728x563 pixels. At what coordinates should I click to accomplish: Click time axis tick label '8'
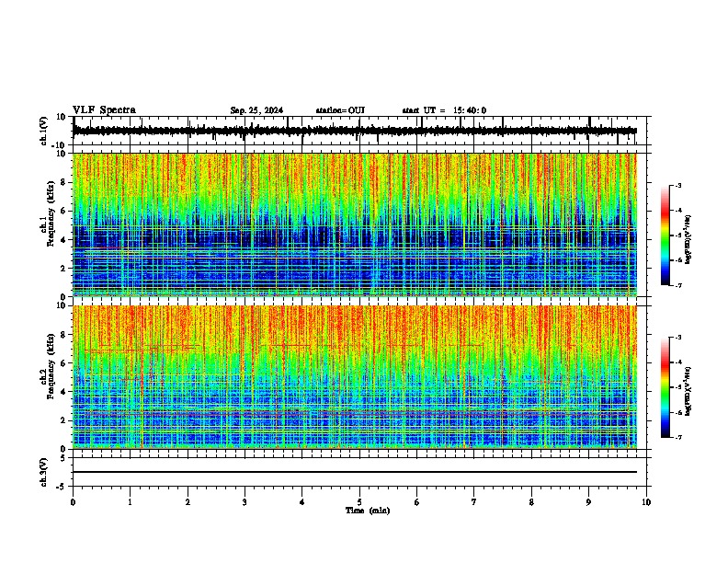(531, 502)
